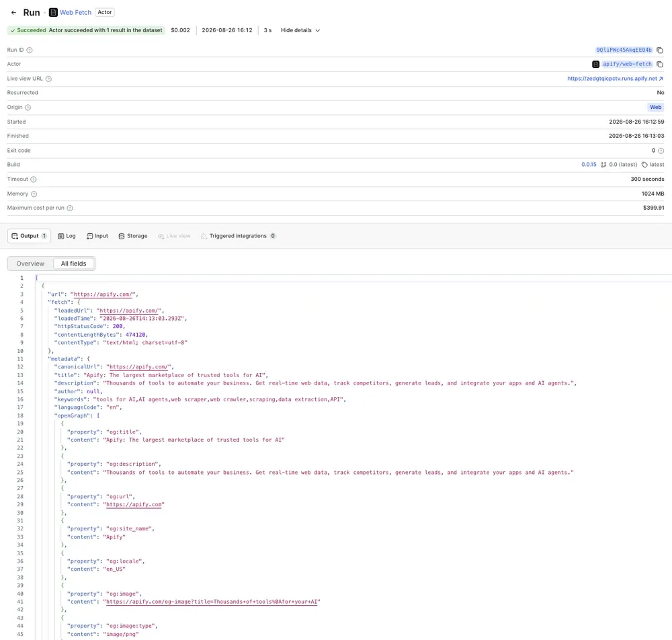The image size is (672, 640).
Task: Open the apify/web-fetch actor link
Action: [x=627, y=64]
